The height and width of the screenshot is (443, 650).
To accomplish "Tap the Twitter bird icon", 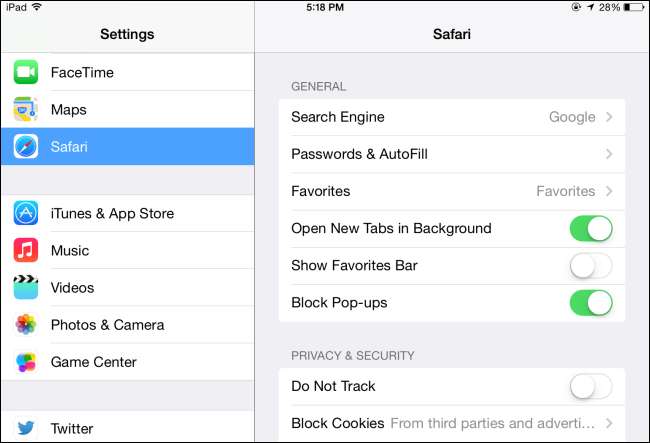I will click(26, 429).
